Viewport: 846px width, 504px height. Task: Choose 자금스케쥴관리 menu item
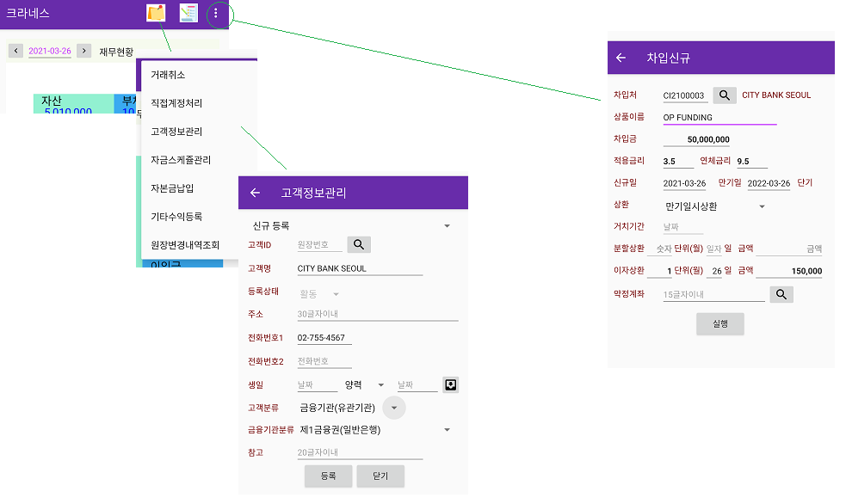click(181, 160)
